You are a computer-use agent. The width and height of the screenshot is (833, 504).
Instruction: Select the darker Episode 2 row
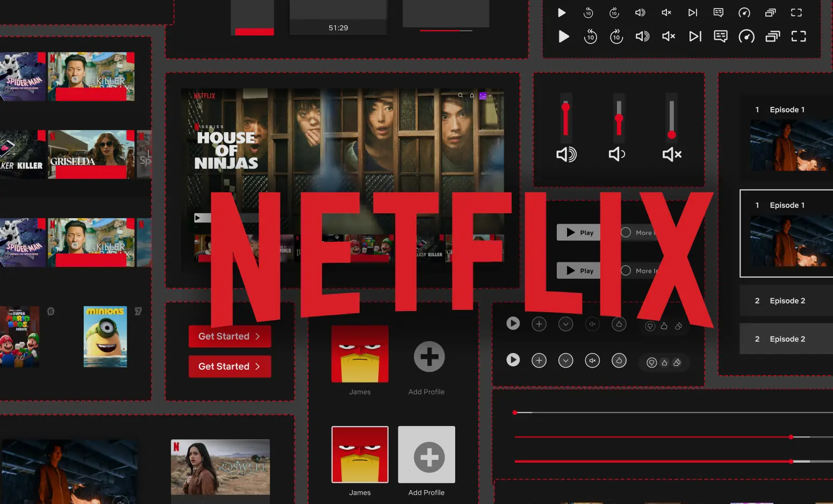click(787, 300)
